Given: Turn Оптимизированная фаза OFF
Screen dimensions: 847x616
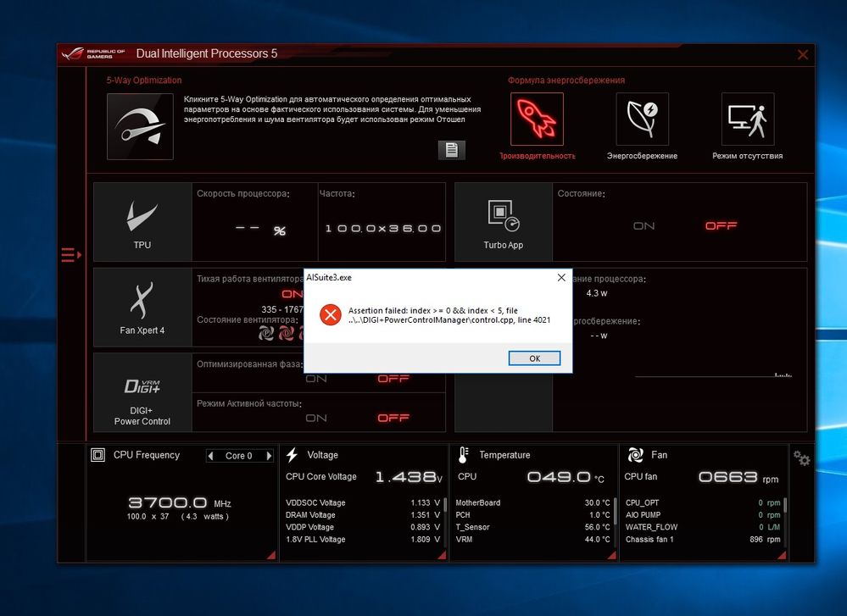Looking at the screenshot, I should click(x=393, y=379).
